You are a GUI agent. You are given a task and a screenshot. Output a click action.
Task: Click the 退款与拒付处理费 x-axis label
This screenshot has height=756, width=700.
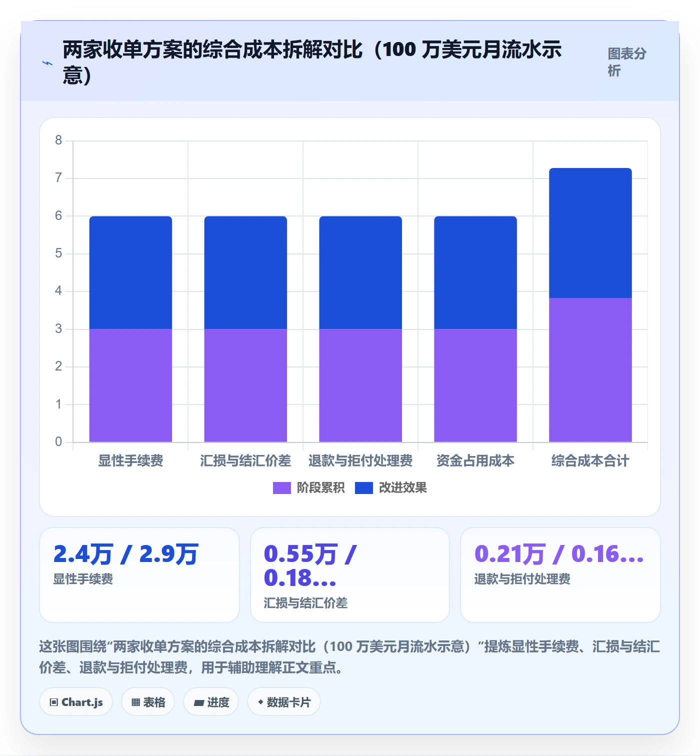pyautogui.click(x=360, y=460)
